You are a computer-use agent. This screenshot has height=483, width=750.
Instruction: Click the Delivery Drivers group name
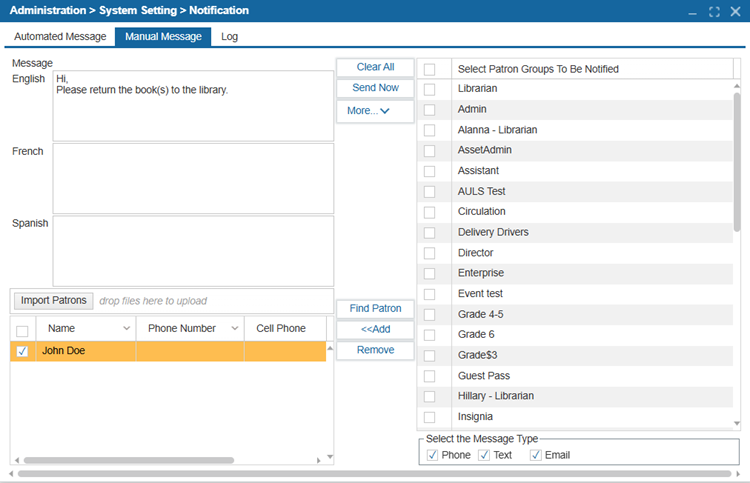pos(493,232)
